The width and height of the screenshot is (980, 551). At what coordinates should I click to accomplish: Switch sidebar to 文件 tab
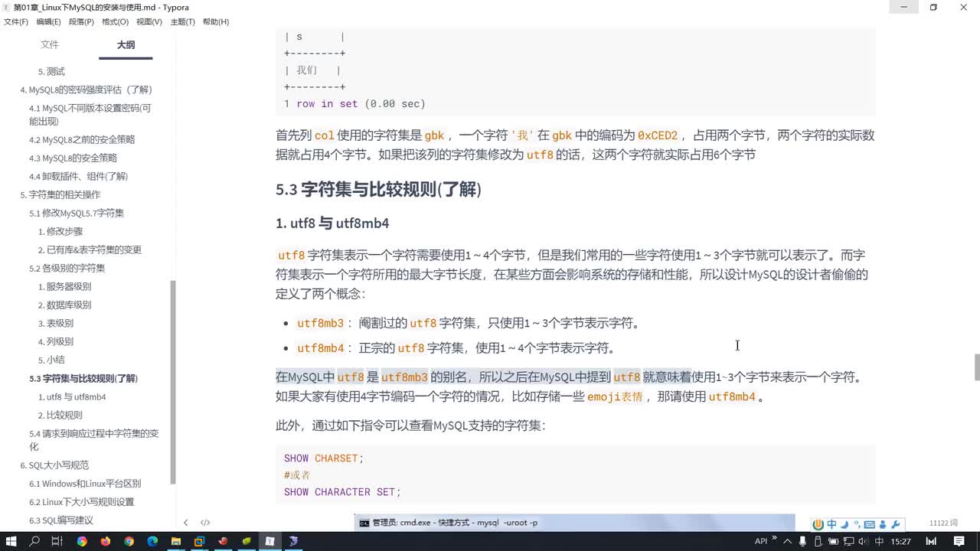(x=50, y=45)
